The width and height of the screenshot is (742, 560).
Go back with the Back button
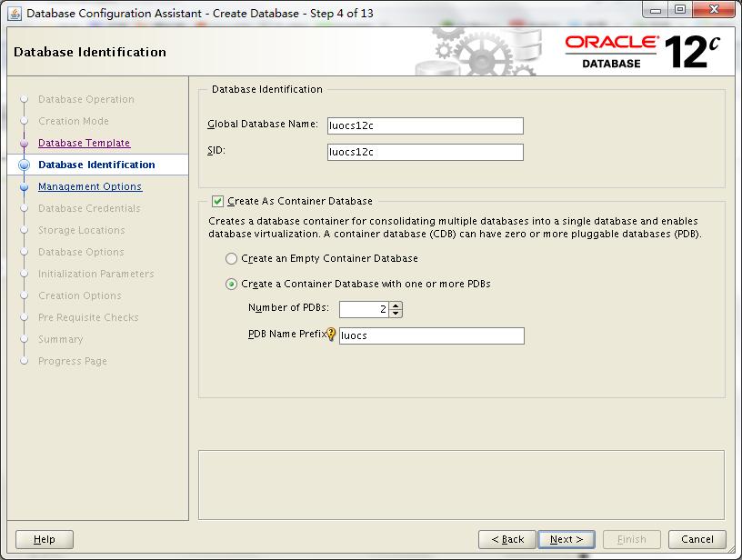(x=507, y=539)
